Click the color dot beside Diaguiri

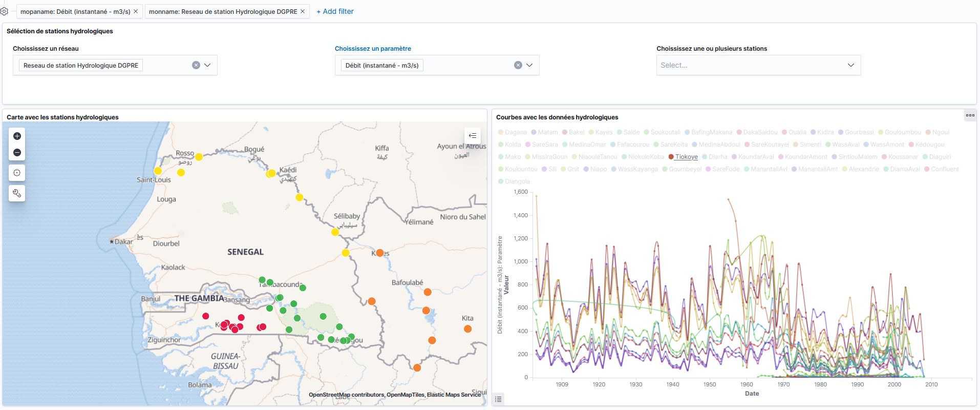[925, 157]
